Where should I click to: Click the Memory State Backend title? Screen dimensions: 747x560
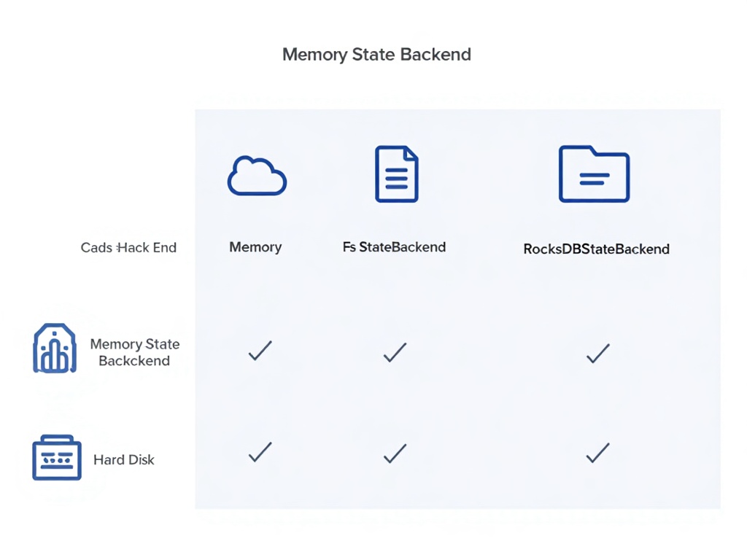[x=376, y=55]
